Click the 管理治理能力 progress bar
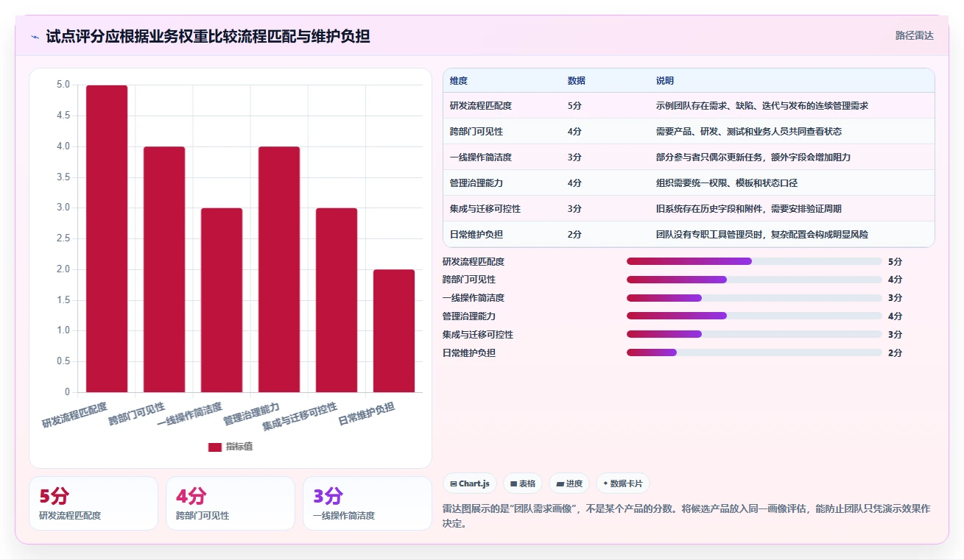Image resolution: width=964 pixels, height=560 pixels. 754,316
